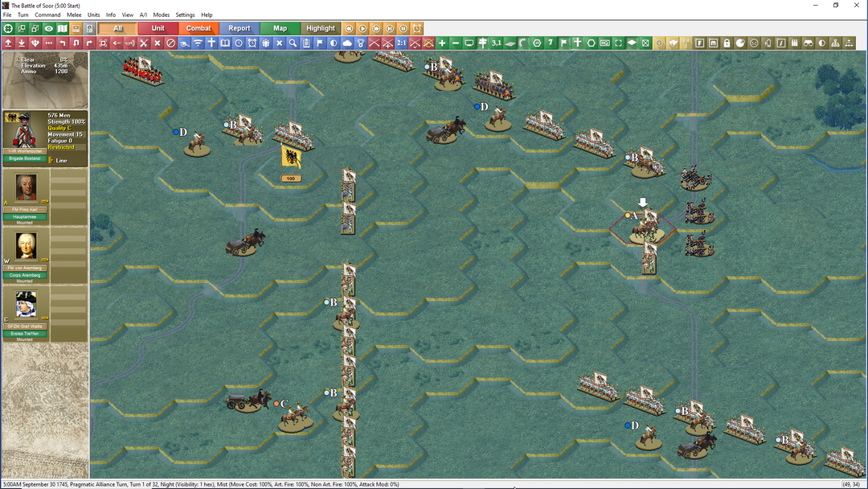Click the medal victory icon

(361, 43)
